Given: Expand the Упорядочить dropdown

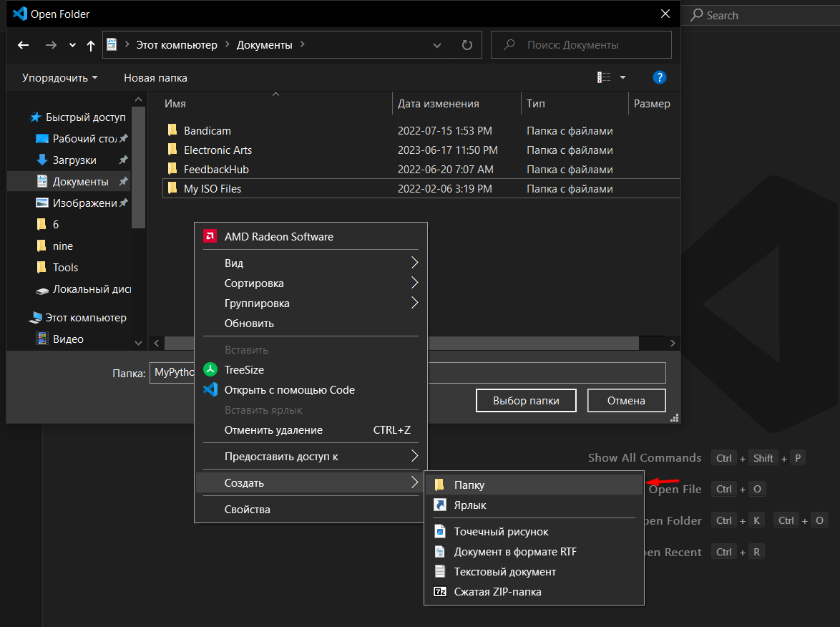Looking at the screenshot, I should (x=60, y=78).
